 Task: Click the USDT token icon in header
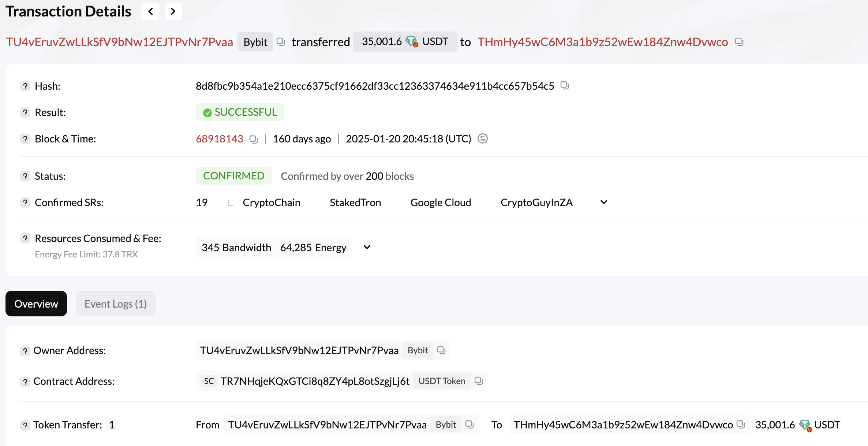412,42
